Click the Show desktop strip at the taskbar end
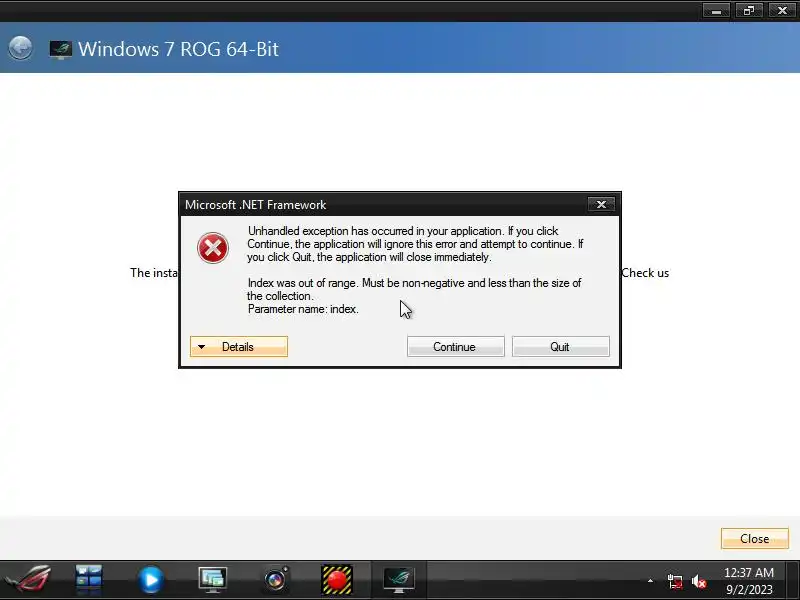The width and height of the screenshot is (800, 600). 793,580
